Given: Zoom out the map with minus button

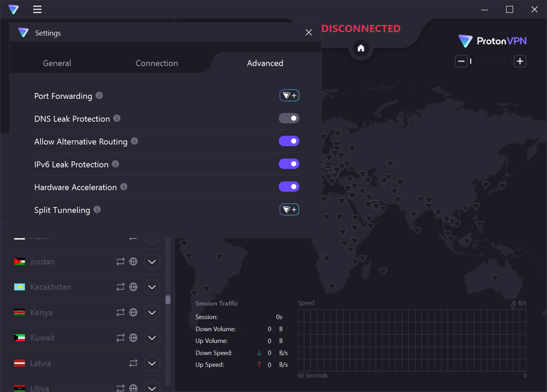Looking at the screenshot, I should click(461, 61).
